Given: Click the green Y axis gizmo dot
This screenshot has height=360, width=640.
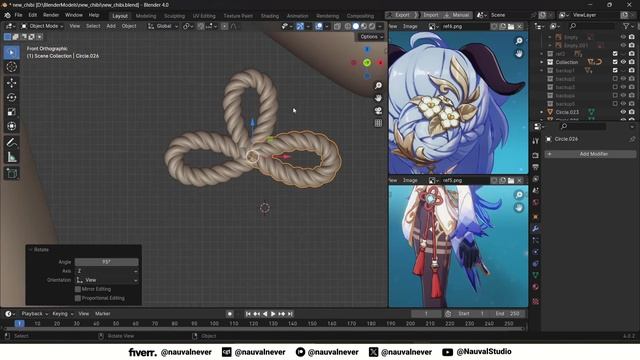Looking at the screenshot, I should [x=367, y=62].
